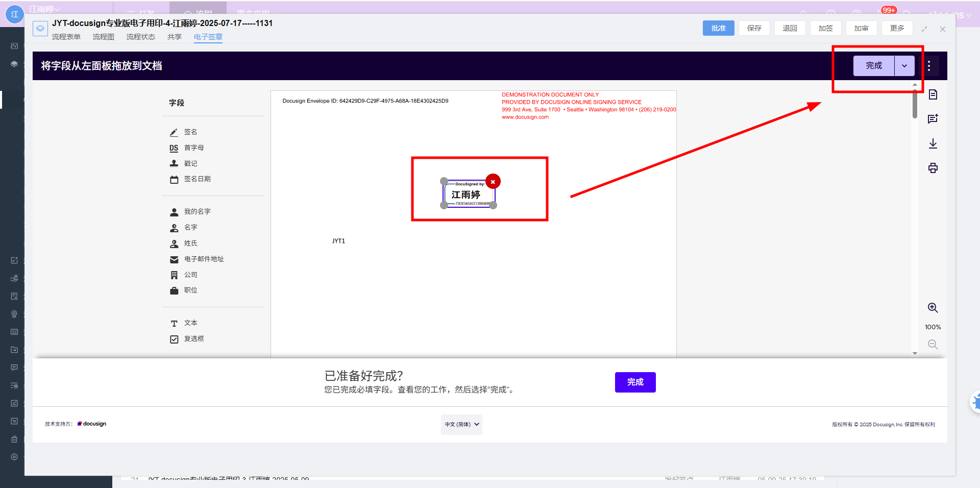Switch to the 流程状态 tab

point(141,37)
